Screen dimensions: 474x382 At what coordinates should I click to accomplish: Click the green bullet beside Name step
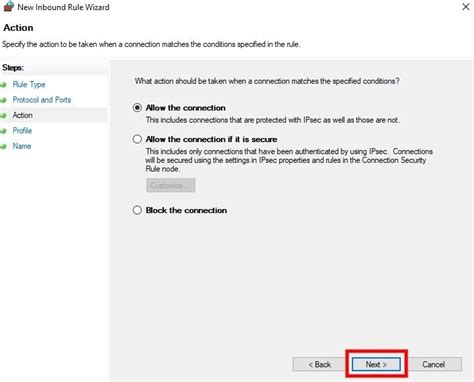click(3, 146)
